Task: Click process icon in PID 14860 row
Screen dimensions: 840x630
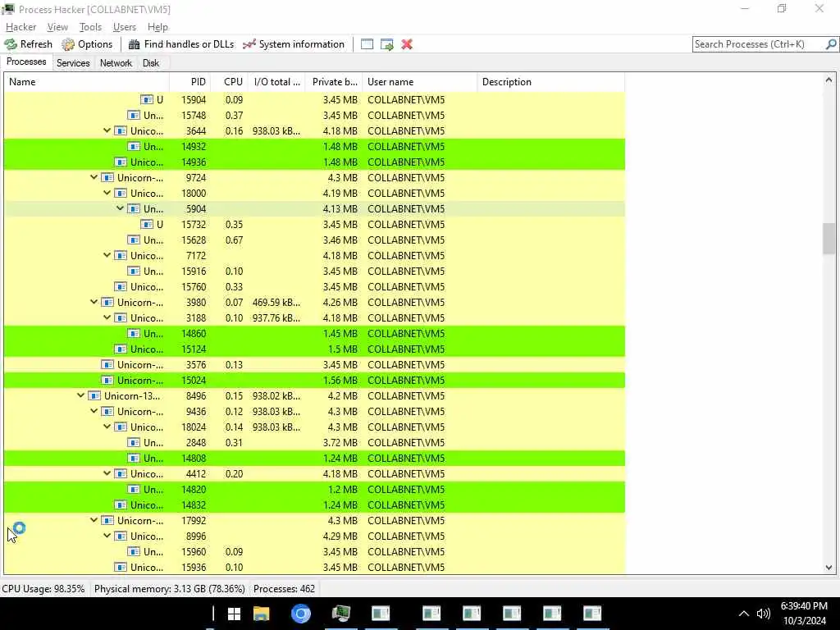Action: tap(134, 333)
